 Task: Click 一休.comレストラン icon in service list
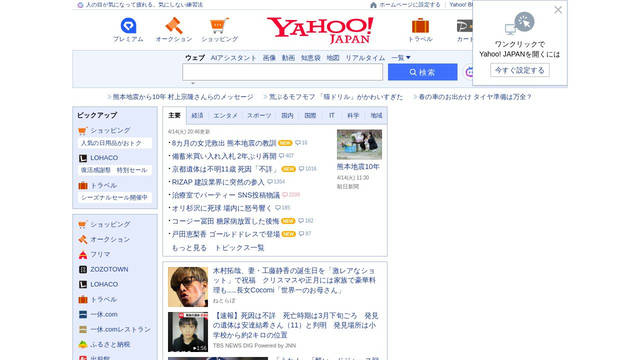(x=83, y=329)
